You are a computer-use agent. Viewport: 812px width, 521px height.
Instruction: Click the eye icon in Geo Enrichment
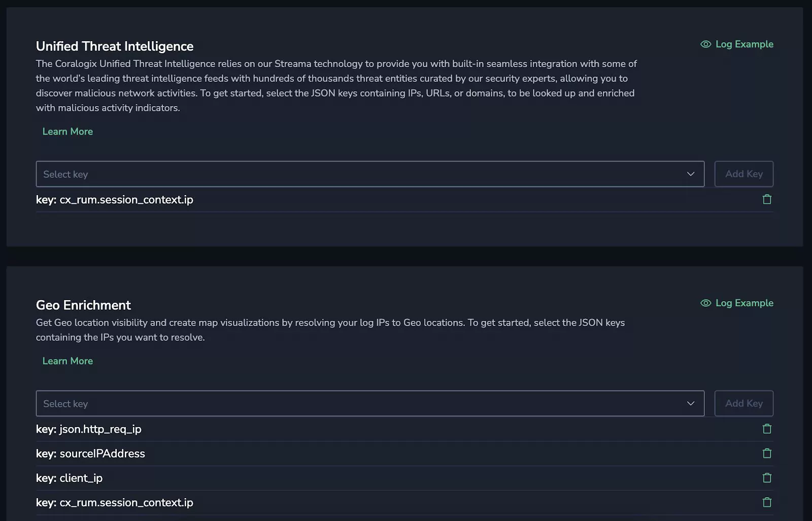[705, 303]
